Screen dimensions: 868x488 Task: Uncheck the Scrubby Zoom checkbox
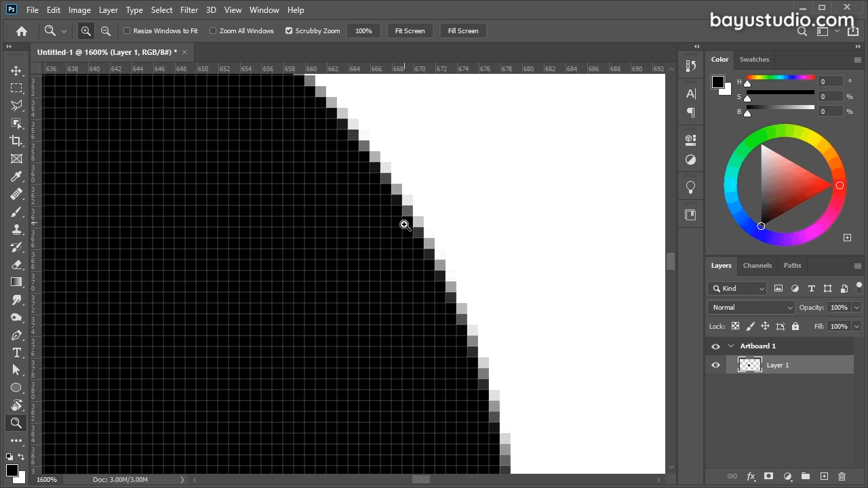(x=289, y=30)
